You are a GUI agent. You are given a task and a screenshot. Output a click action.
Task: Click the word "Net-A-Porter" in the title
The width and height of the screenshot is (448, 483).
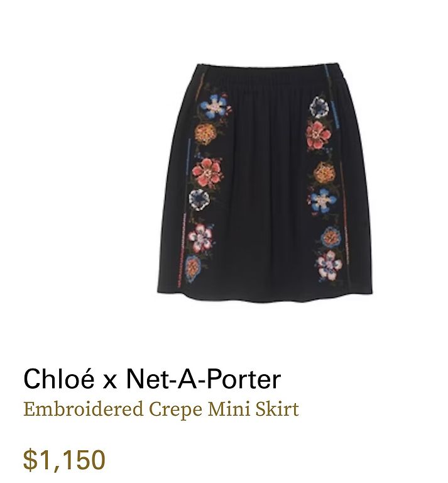coord(203,379)
